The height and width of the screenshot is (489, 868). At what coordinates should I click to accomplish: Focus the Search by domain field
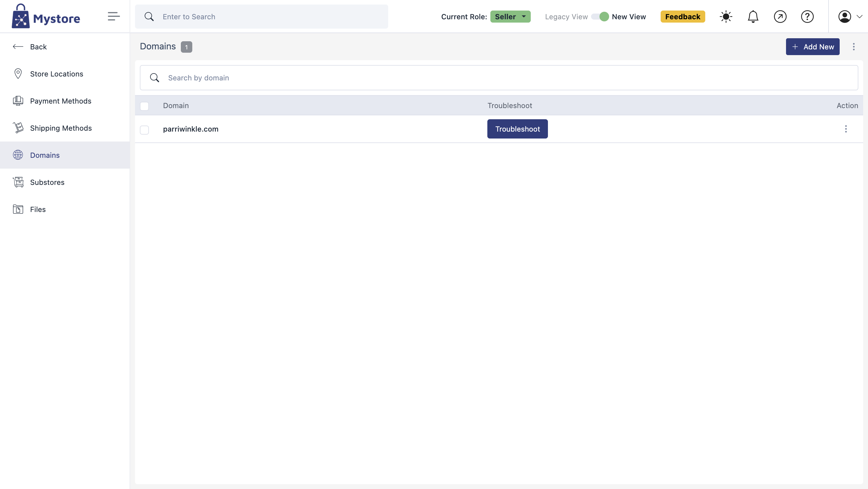[x=499, y=78]
